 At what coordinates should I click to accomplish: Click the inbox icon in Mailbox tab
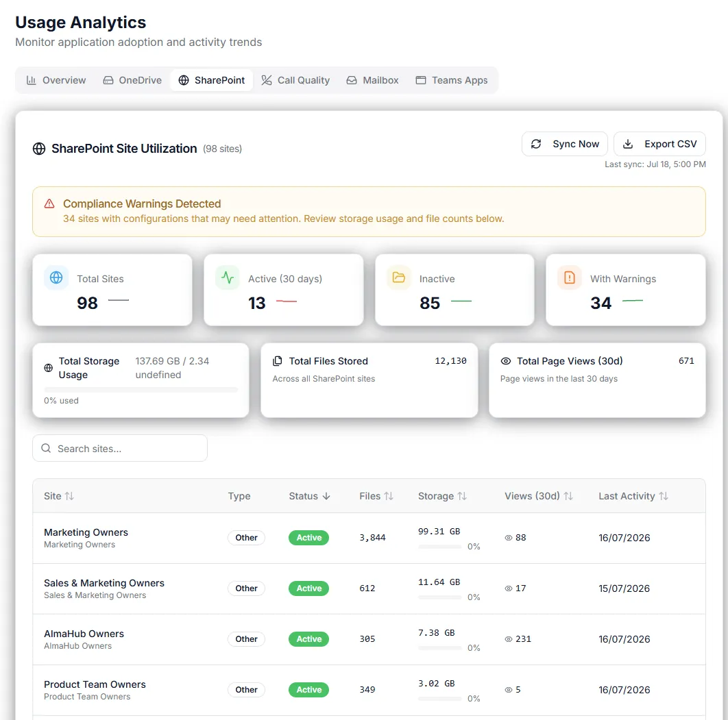coord(352,80)
